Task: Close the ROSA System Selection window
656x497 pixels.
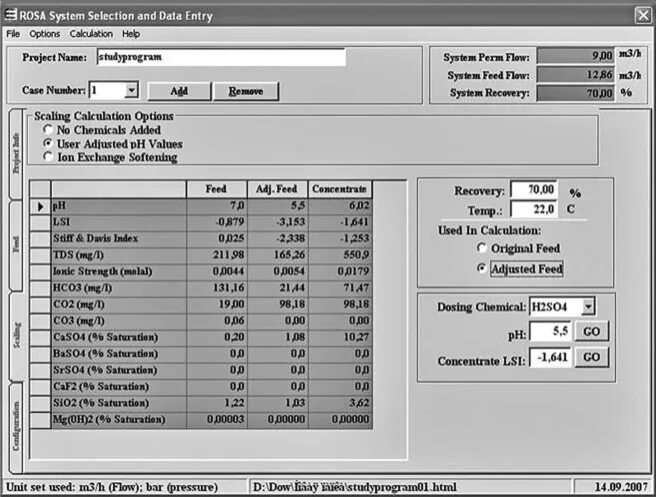Action: [643, 15]
